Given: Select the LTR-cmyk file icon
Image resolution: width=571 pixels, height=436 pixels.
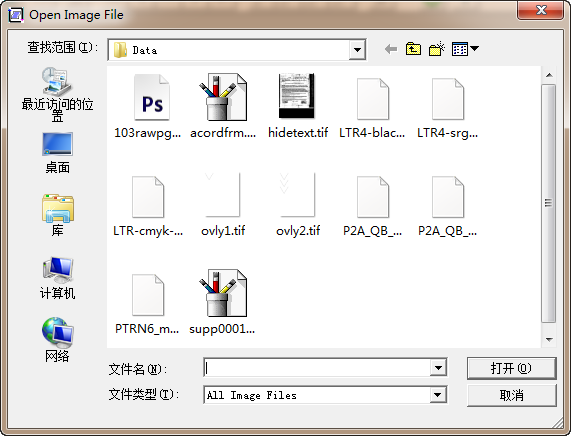Looking at the screenshot, I should click(x=148, y=197).
